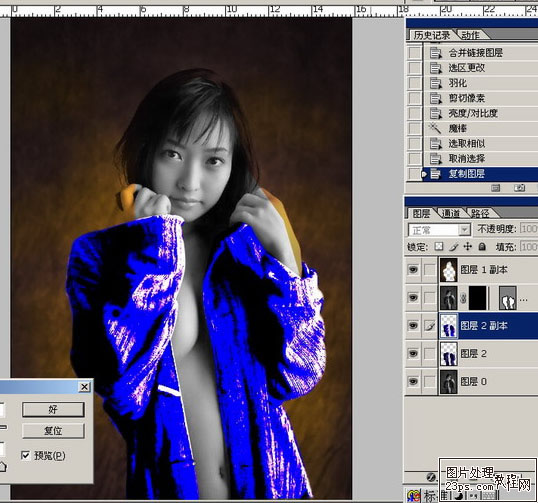Viewport: 538px width, 503px height.
Task: Click the 复位 button
Action: tap(53, 431)
